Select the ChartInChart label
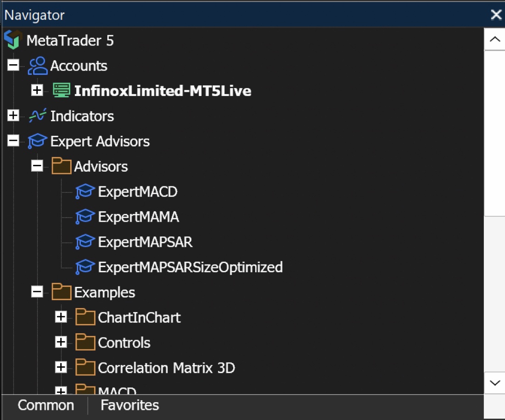Screen dimensions: 505x420 (x=139, y=318)
